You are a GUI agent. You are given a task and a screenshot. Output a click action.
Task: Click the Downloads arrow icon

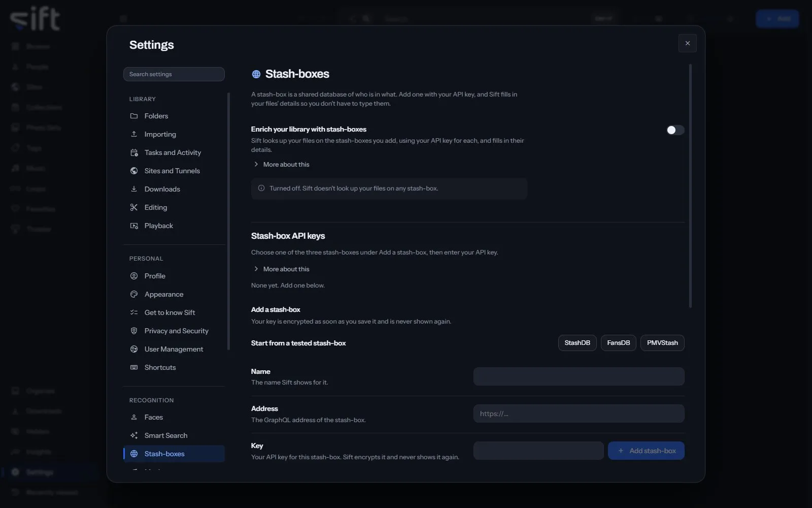click(134, 189)
